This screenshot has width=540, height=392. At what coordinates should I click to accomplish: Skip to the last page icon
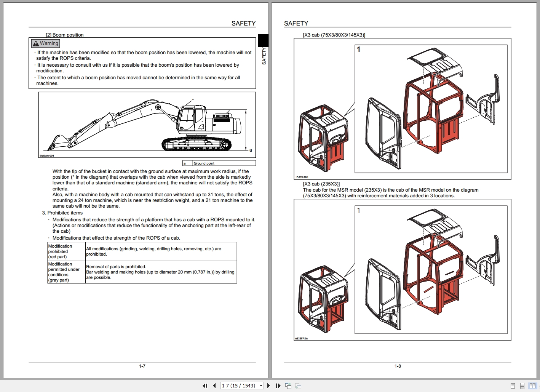point(278,386)
